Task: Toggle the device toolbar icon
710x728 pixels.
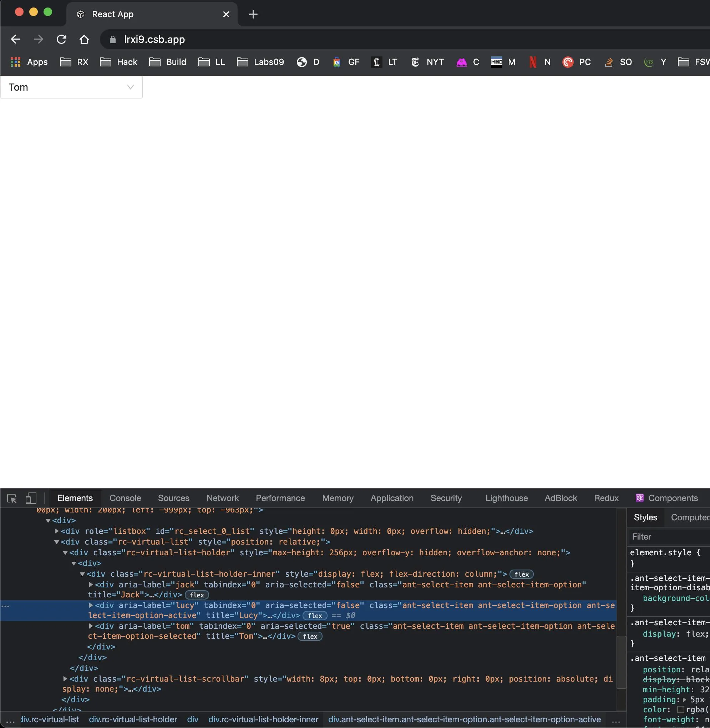Action: (31, 498)
